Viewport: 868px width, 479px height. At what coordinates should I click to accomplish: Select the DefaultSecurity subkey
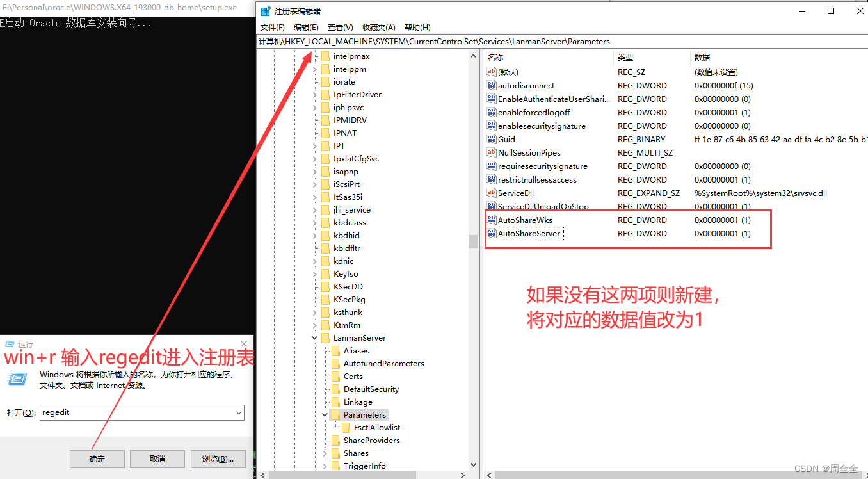pos(371,389)
